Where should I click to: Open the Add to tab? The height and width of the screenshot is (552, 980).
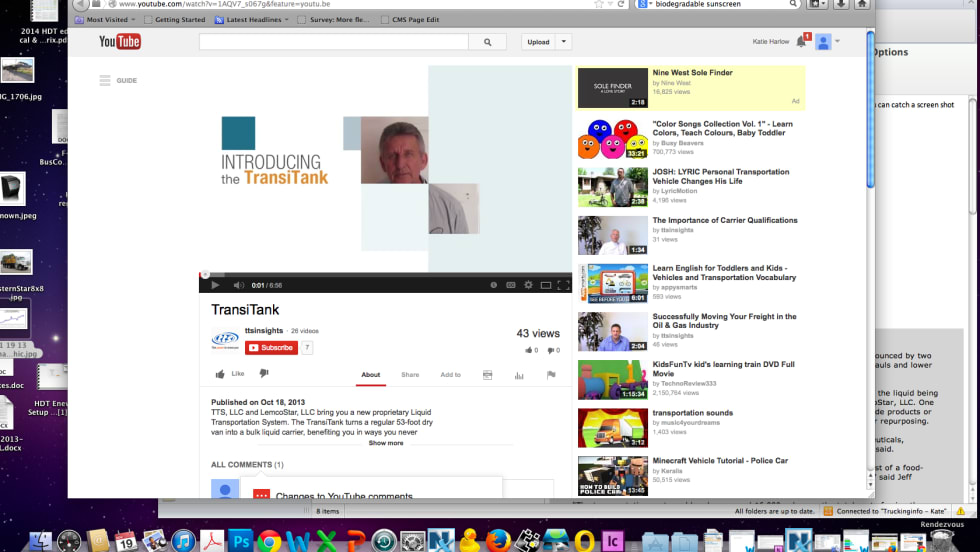(451, 375)
